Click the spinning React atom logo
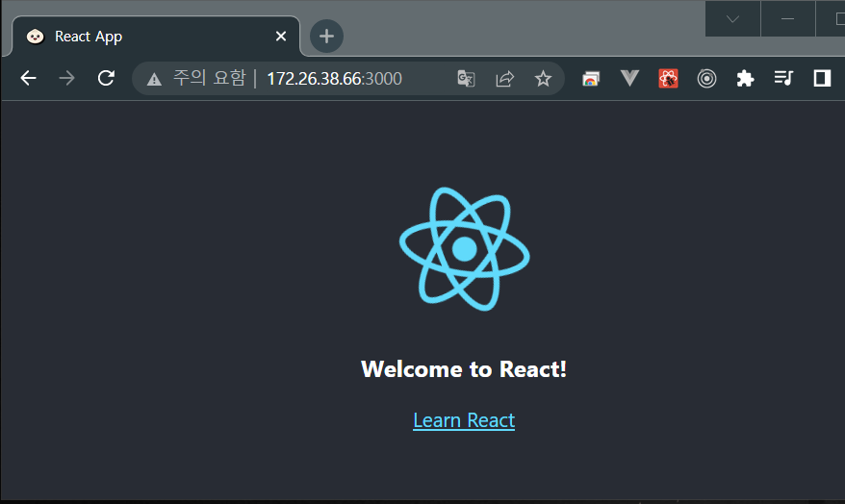 tap(465, 249)
